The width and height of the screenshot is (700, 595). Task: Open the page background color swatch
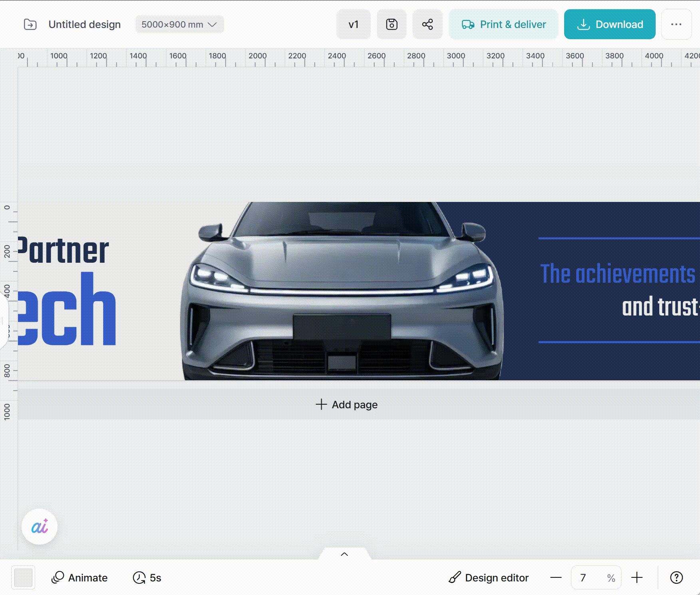pos(23,577)
